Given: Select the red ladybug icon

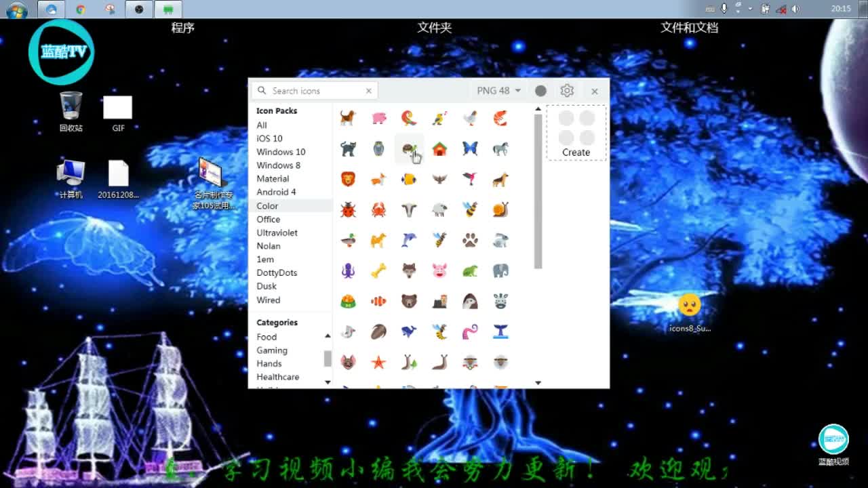Looking at the screenshot, I should point(348,209).
